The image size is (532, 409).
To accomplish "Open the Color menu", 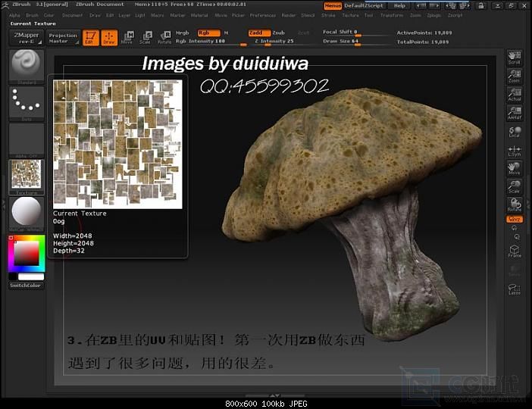I will [49, 15].
